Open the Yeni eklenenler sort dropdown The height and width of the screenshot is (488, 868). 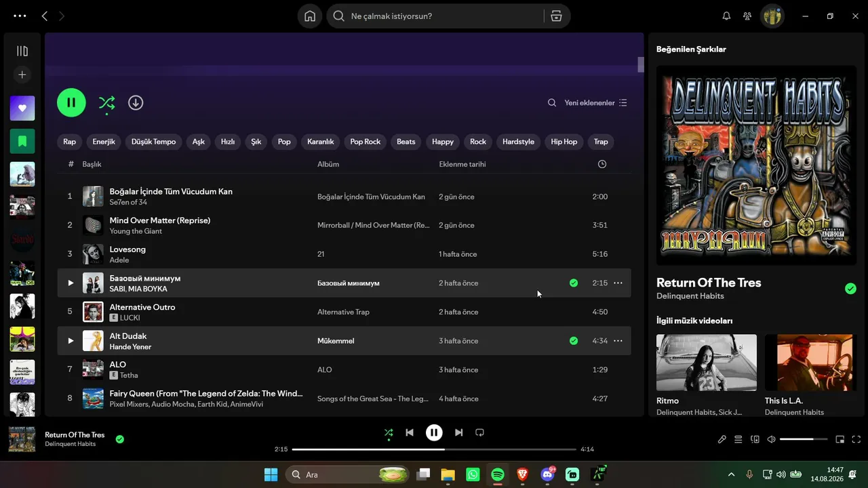coord(596,103)
